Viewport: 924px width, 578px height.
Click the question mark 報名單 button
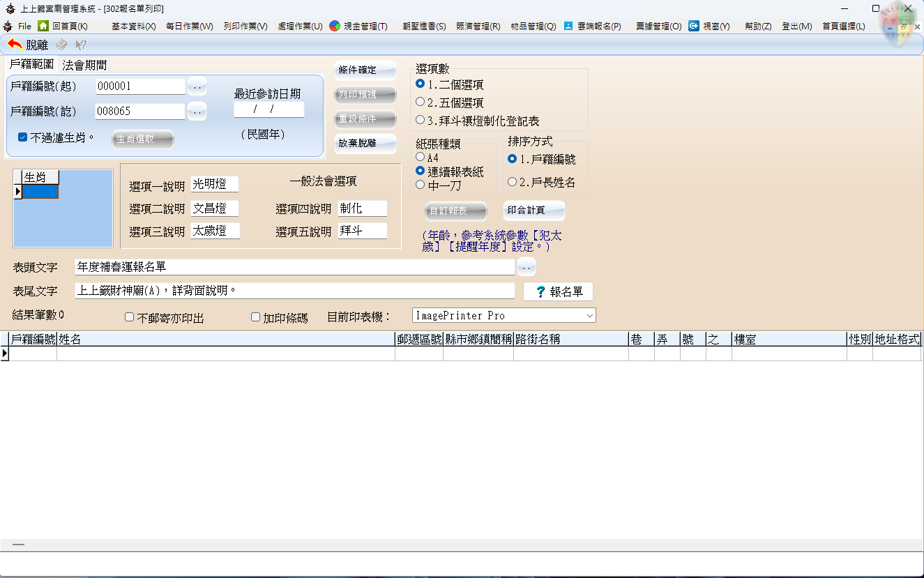click(x=558, y=291)
